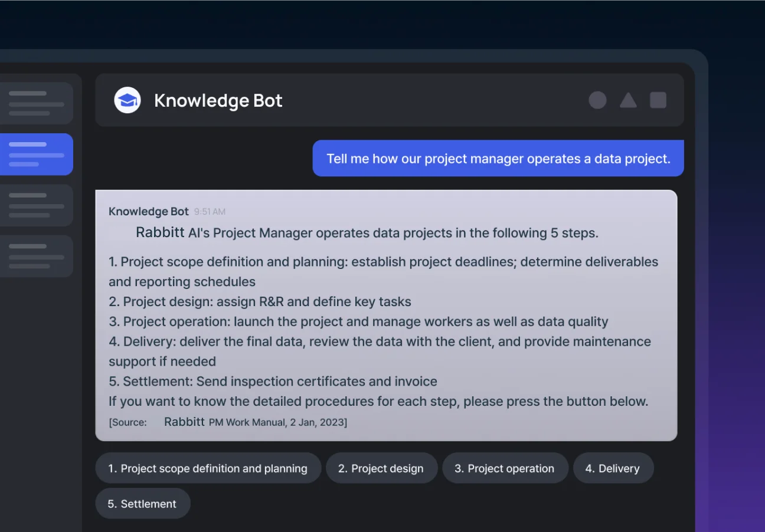Open the bottom gray sidebar conversation
Viewport: 765px width, 532px height.
click(x=35, y=257)
